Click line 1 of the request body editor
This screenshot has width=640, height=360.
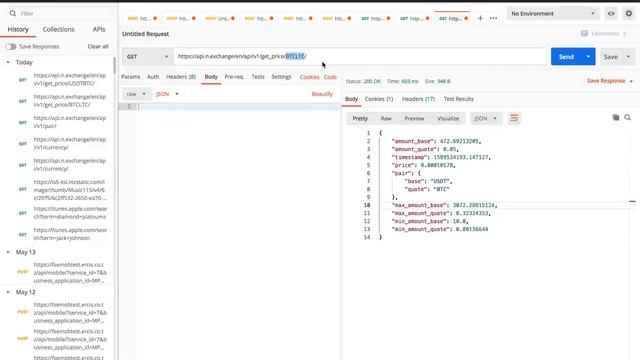coord(239,107)
